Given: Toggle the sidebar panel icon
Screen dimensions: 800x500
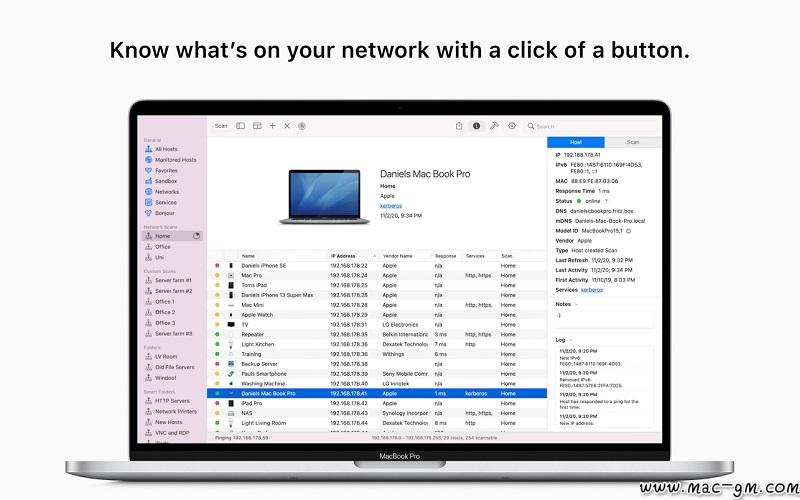Looking at the screenshot, I should pos(240,126).
